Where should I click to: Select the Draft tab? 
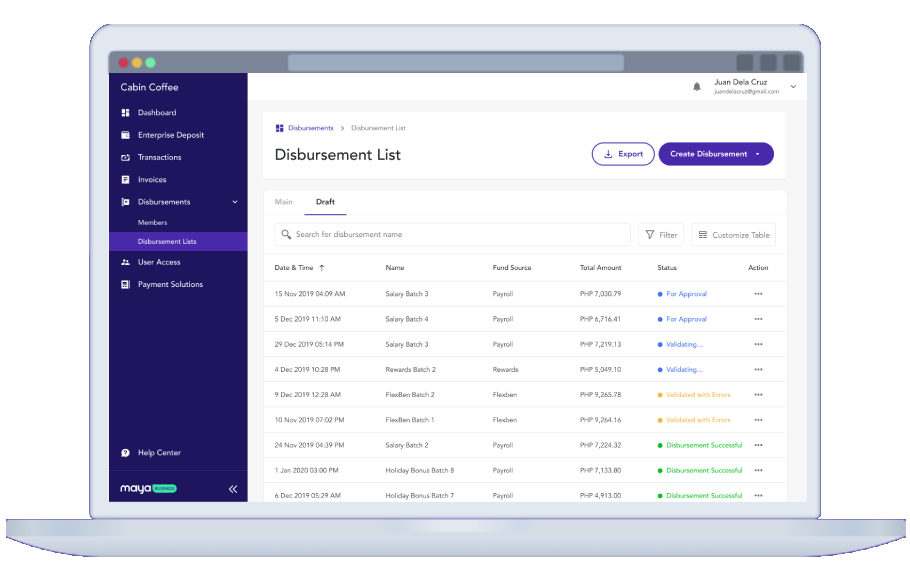325,202
